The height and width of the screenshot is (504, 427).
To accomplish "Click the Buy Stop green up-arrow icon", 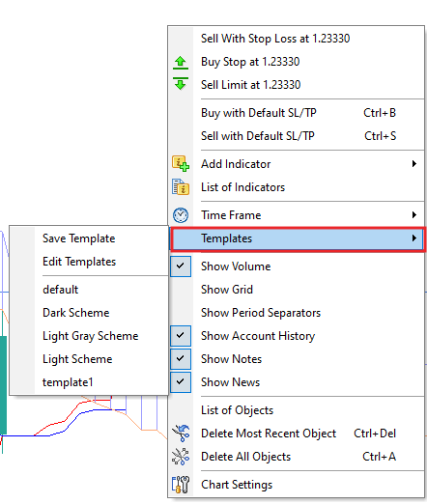I will point(181,63).
